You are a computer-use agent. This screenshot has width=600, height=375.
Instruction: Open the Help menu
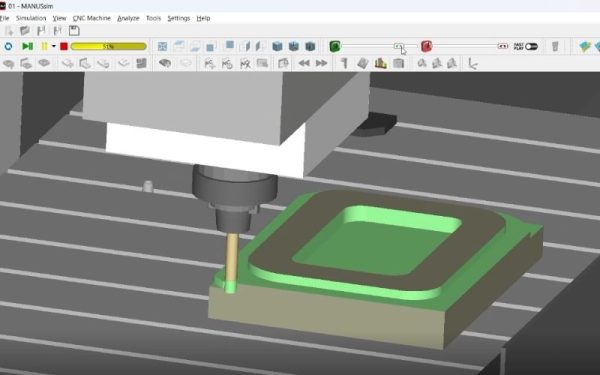(x=203, y=18)
